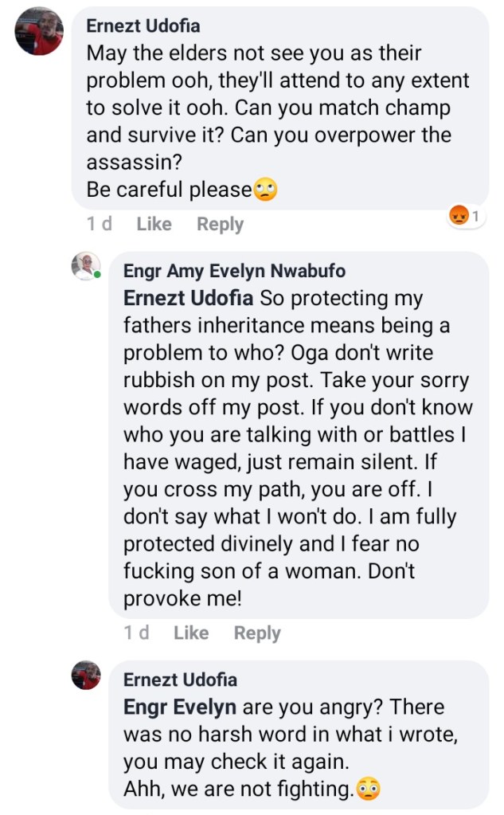Click the bold 'Ernezt Udofia' mention in Amy's reply
Screen dimensions: 504x815
(187, 299)
